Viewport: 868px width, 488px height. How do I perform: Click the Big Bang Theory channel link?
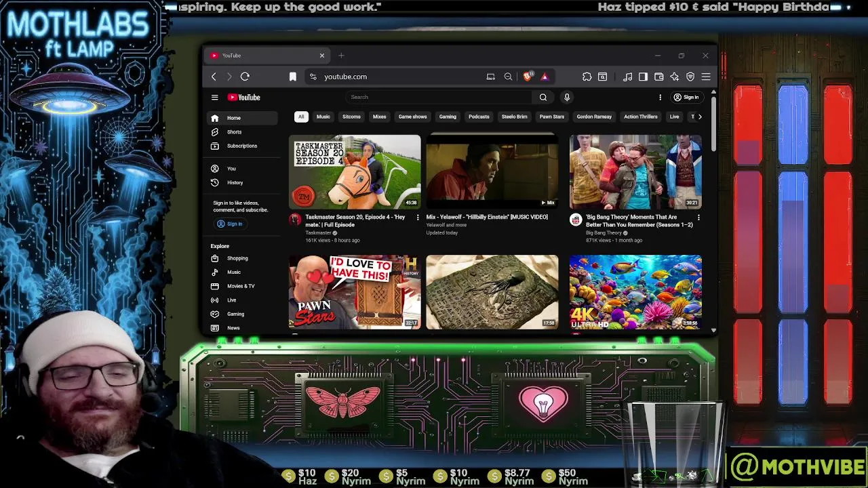pyautogui.click(x=604, y=232)
